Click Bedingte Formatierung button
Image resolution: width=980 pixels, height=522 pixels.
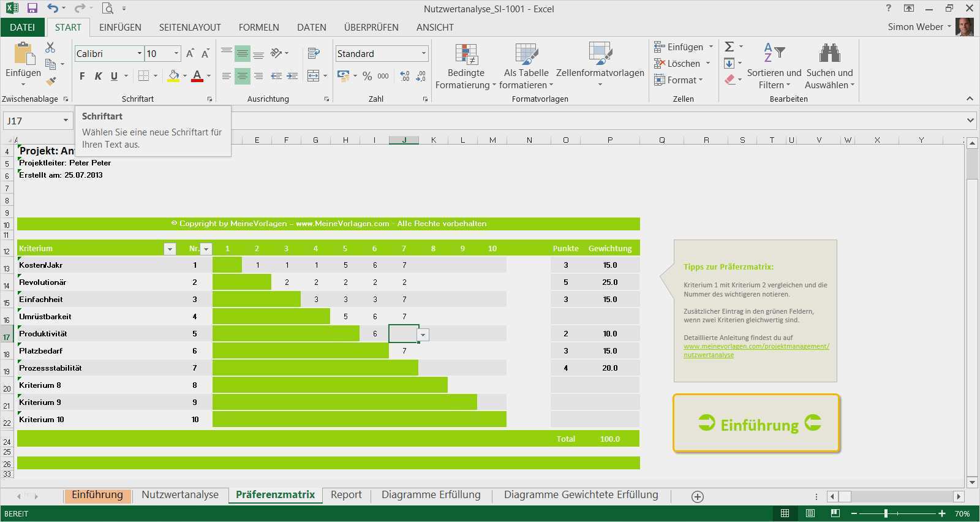(x=466, y=66)
